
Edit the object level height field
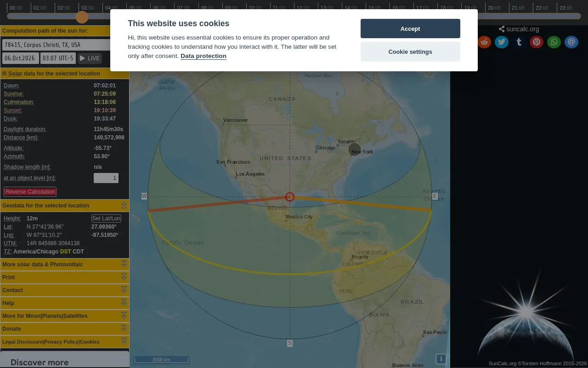coord(106,178)
